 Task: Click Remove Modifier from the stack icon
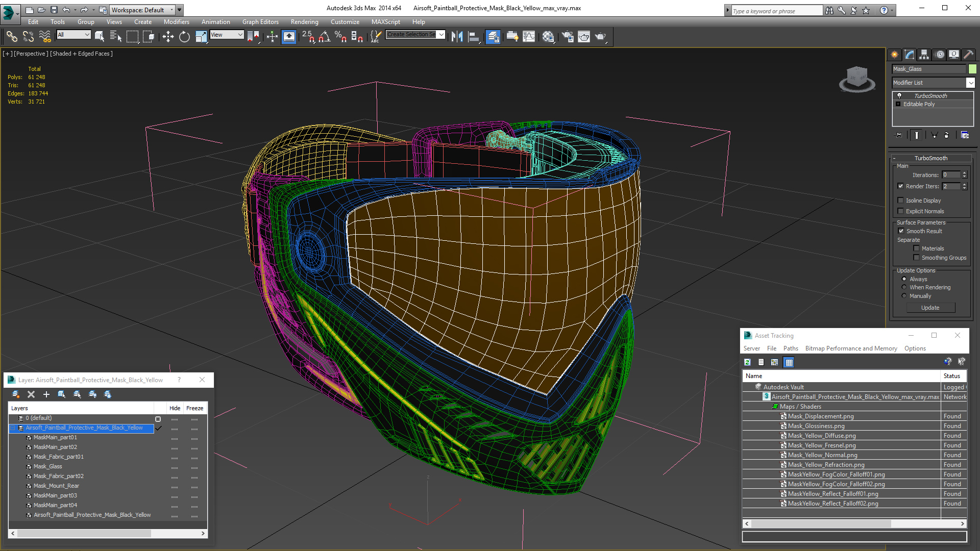point(947,135)
